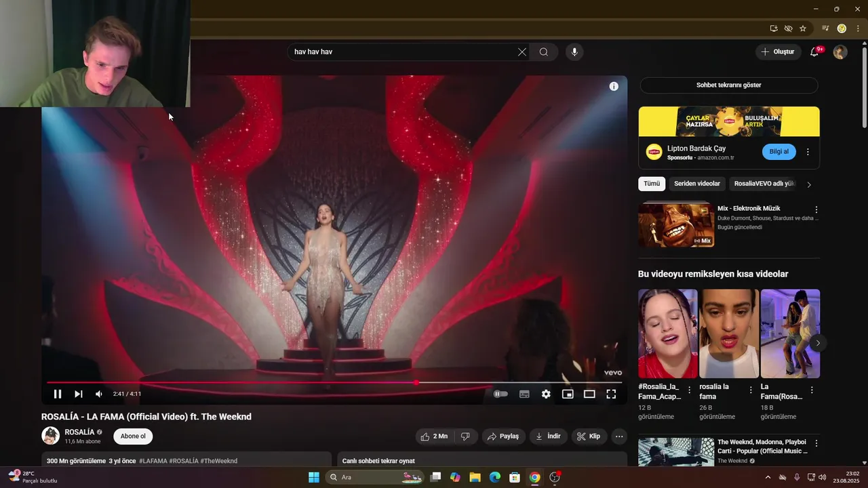The image size is (868, 488).
Task: Click the page's vertical scrollbar
Action: pyautogui.click(x=864, y=87)
